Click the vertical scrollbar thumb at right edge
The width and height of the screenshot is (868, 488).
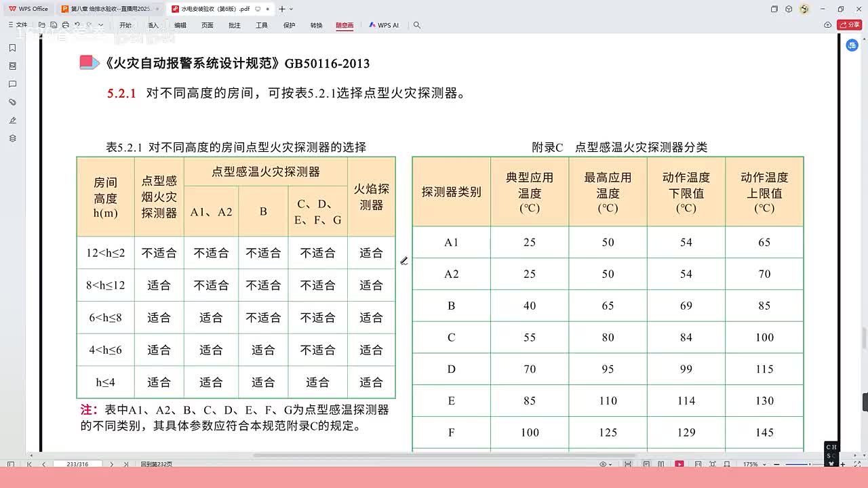tap(865, 338)
